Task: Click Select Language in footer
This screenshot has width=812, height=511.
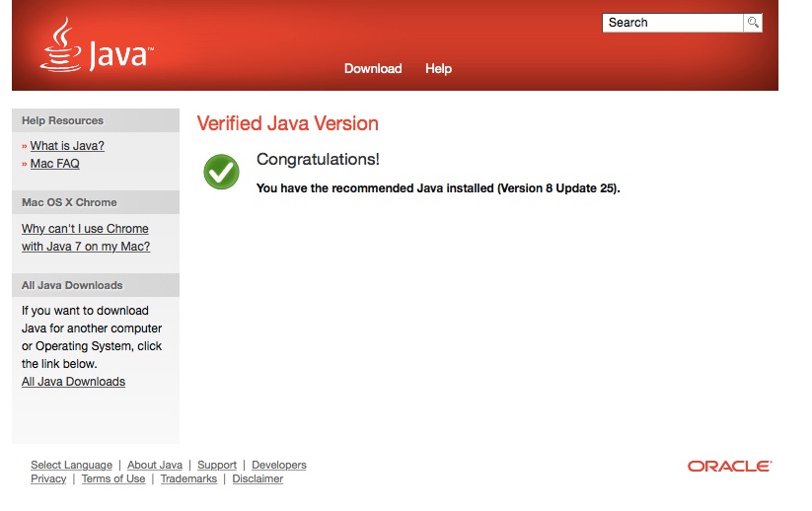Action: (71, 465)
